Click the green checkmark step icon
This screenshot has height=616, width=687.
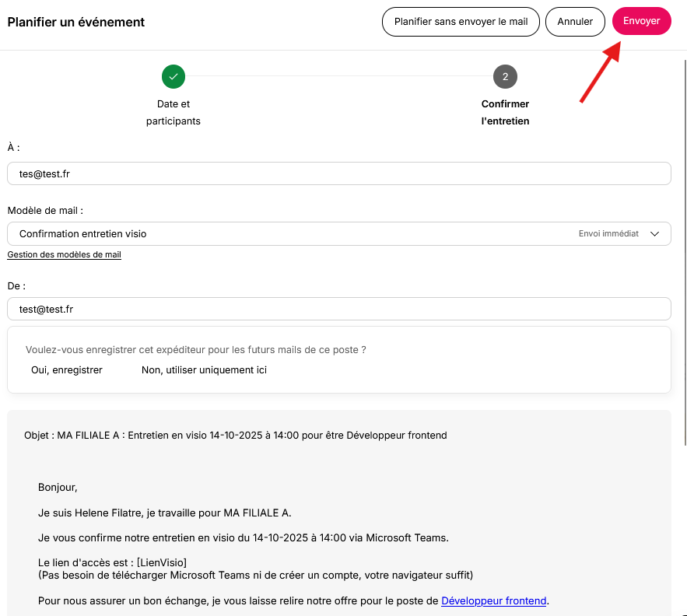[x=173, y=77]
